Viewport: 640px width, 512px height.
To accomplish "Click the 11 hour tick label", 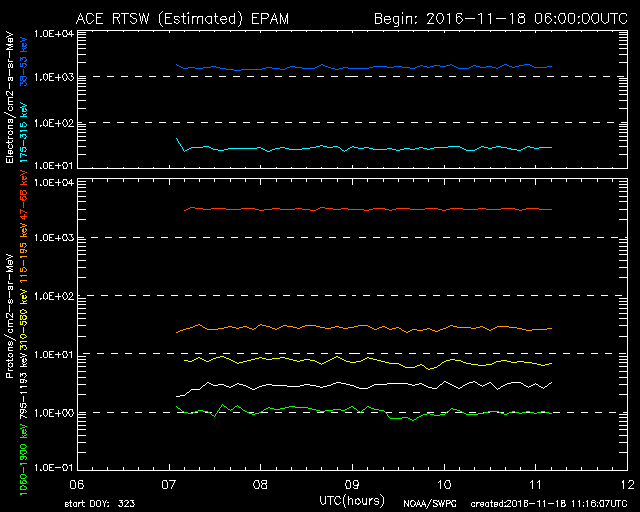I will pyautogui.click(x=535, y=482).
